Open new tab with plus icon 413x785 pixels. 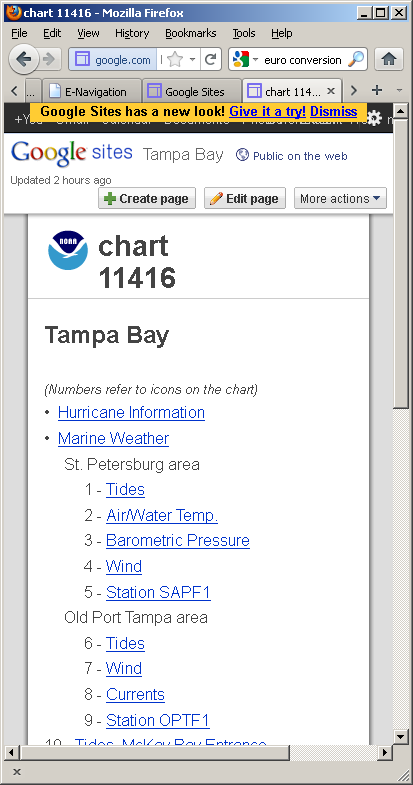coord(377,91)
